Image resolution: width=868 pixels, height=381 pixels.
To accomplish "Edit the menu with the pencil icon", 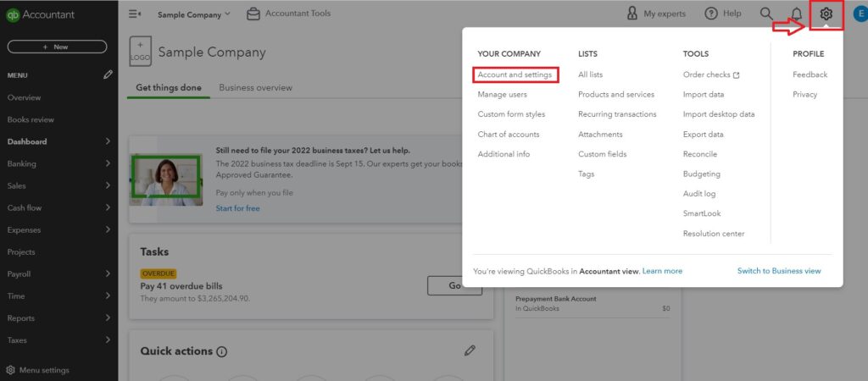I will click(x=108, y=75).
